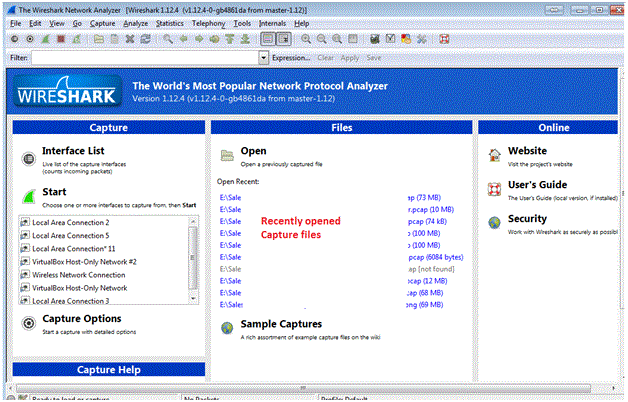
Task: Go to packet number toolbar icon
Action: point(214,39)
